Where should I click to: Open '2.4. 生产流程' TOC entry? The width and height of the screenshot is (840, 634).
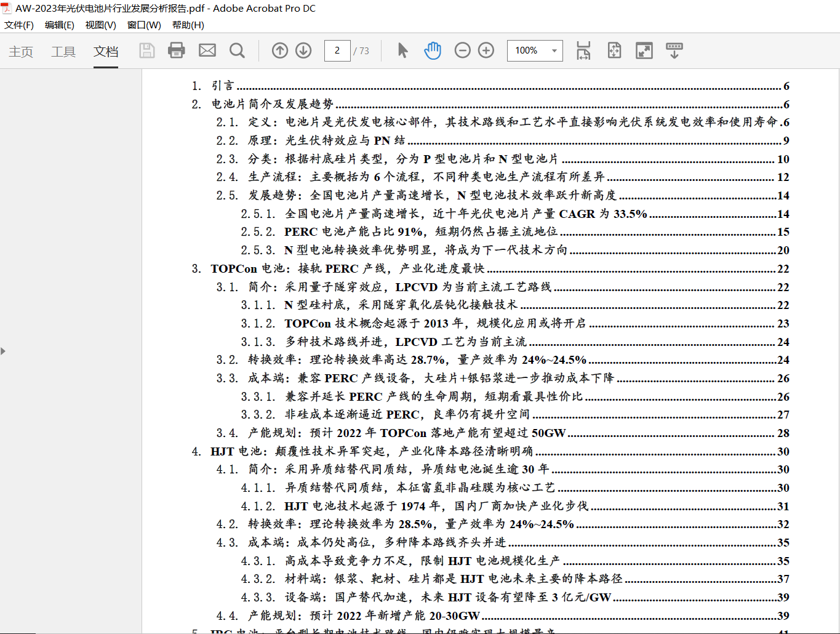(x=503, y=177)
